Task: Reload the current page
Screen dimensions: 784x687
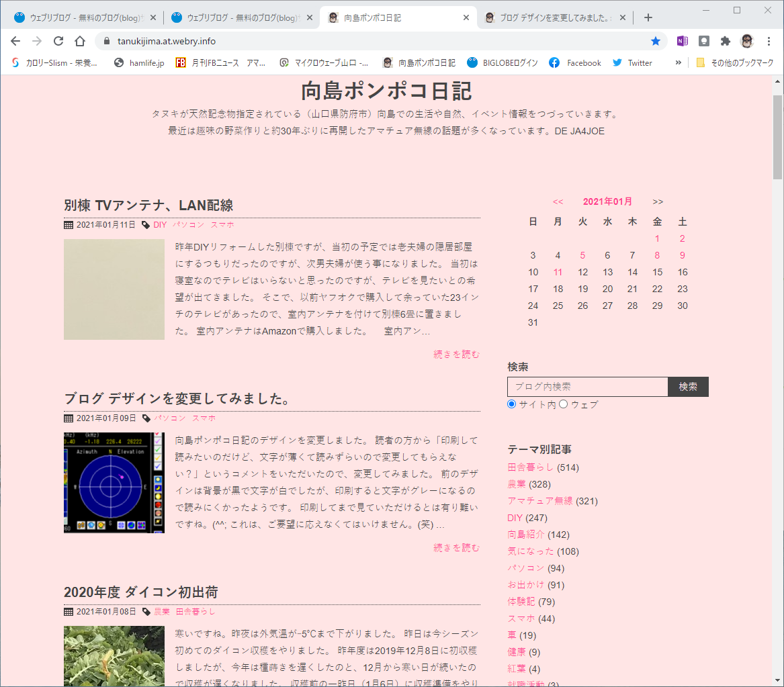Action: click(58, 41)
